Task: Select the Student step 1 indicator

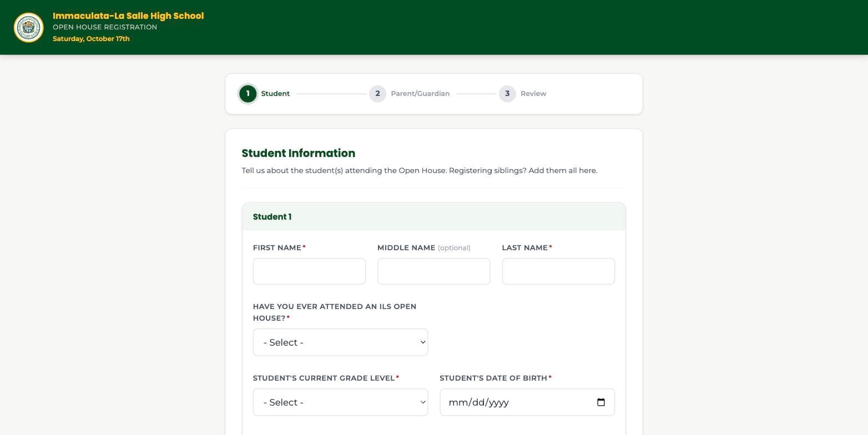Action: (248, 94)
